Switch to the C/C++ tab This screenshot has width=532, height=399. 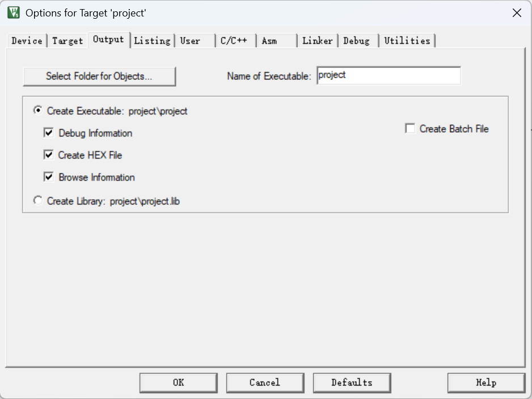click(236, 41)
